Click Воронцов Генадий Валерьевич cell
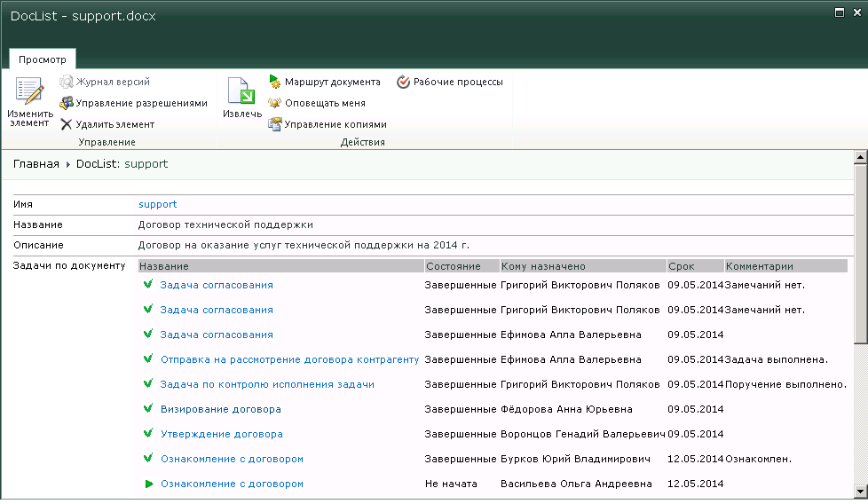Screen dimensions: 868x504 583,434
